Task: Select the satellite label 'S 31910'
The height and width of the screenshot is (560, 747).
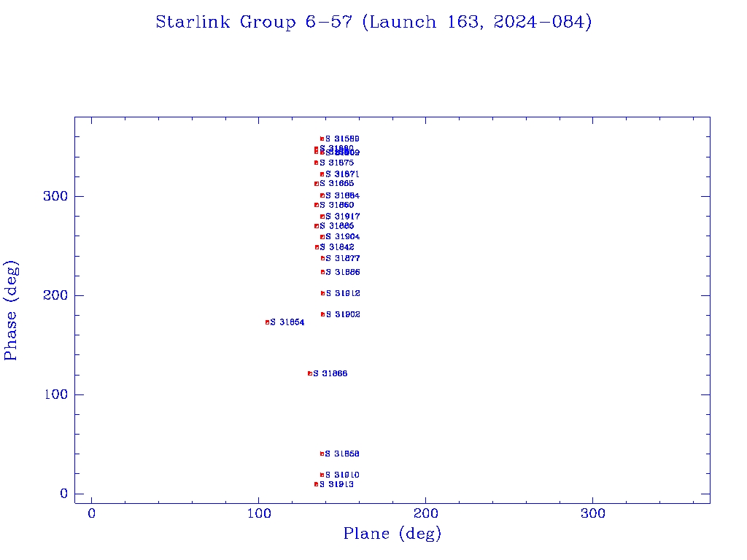Action: pyautogui.click(x=342, y=475)
